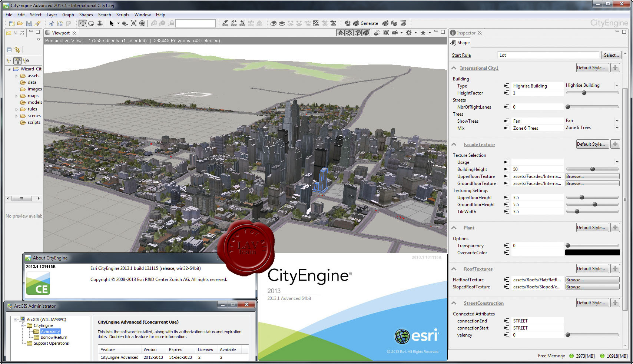Select the scripts folder in Navigator
Viewport: 633px width, 364px height.
34,123
